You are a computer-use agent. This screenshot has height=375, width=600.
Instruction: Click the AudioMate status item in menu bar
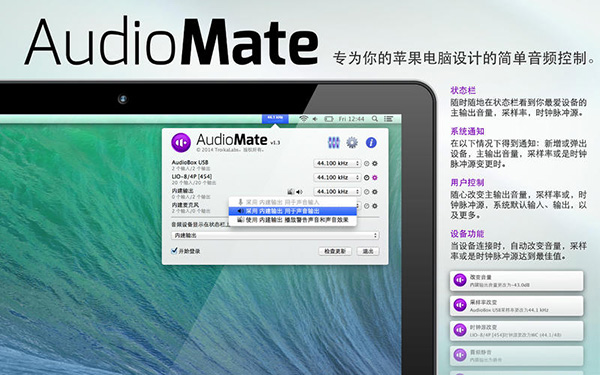tap(275, 118)
